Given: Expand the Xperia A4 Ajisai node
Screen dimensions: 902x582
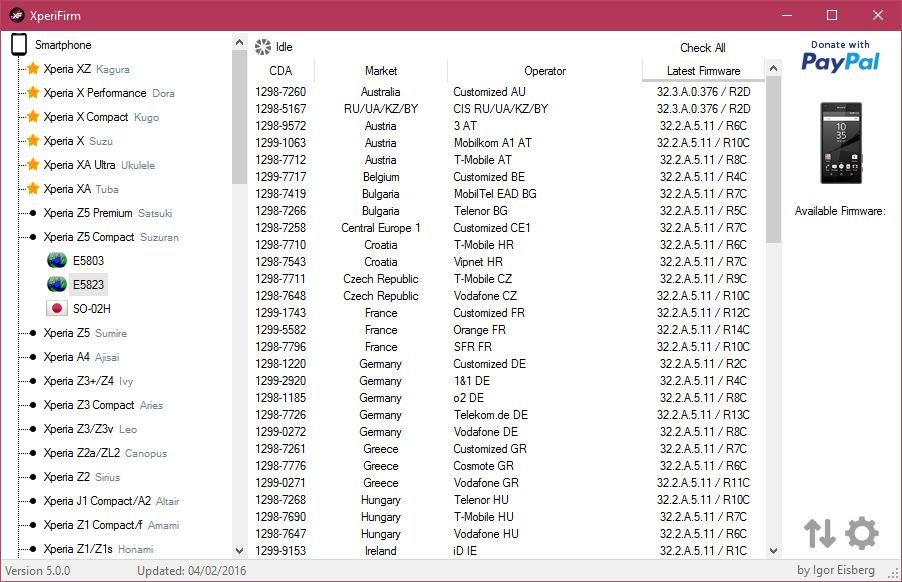Looking at the screenshot, I should click(33, 357).
